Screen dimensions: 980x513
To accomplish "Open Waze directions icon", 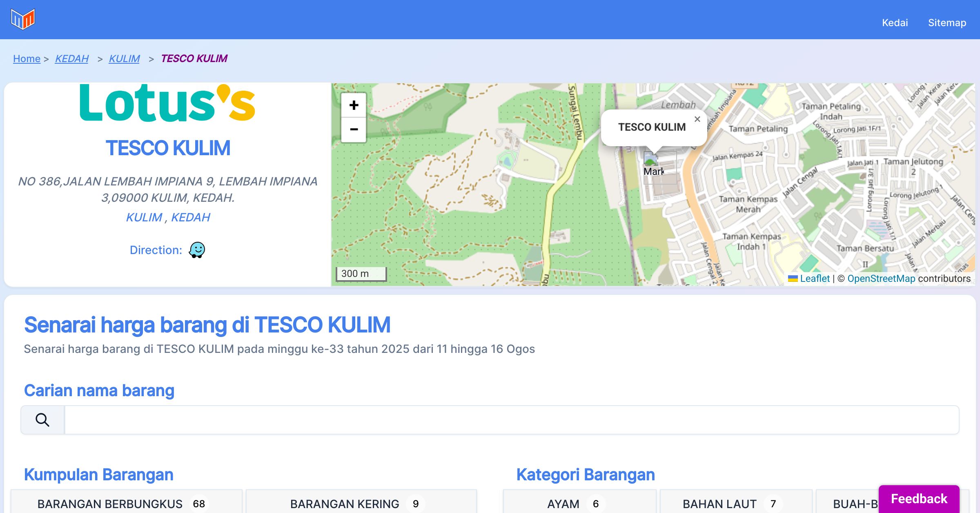I will click(197, 250).
